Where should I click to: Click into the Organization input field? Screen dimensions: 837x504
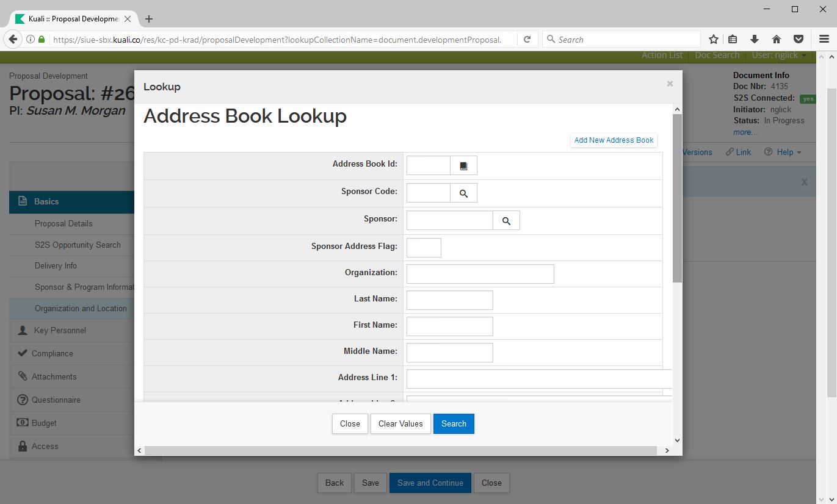[480, 274]
